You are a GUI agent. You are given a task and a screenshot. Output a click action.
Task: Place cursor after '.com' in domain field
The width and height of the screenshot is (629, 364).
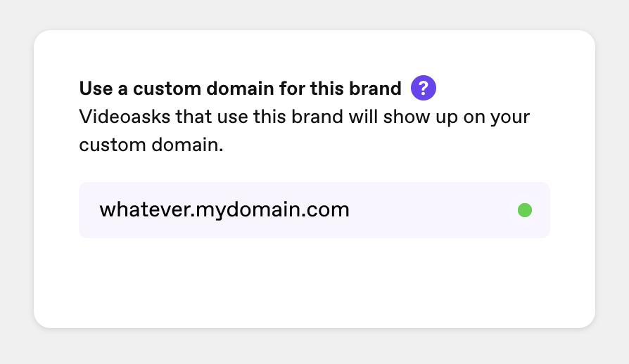pyautogui.click(x=350, y=210)
